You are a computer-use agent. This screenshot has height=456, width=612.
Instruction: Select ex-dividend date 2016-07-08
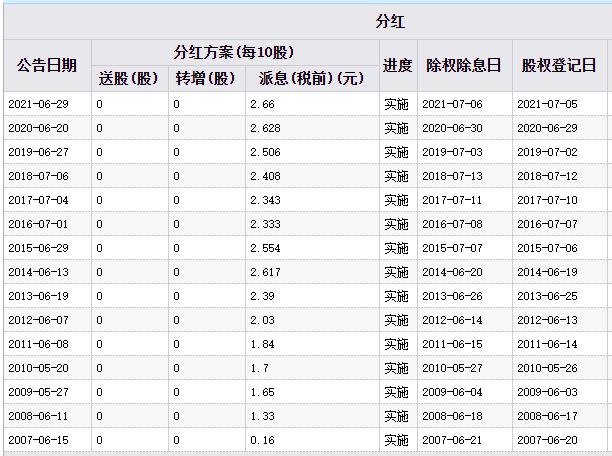coord(452,224)
